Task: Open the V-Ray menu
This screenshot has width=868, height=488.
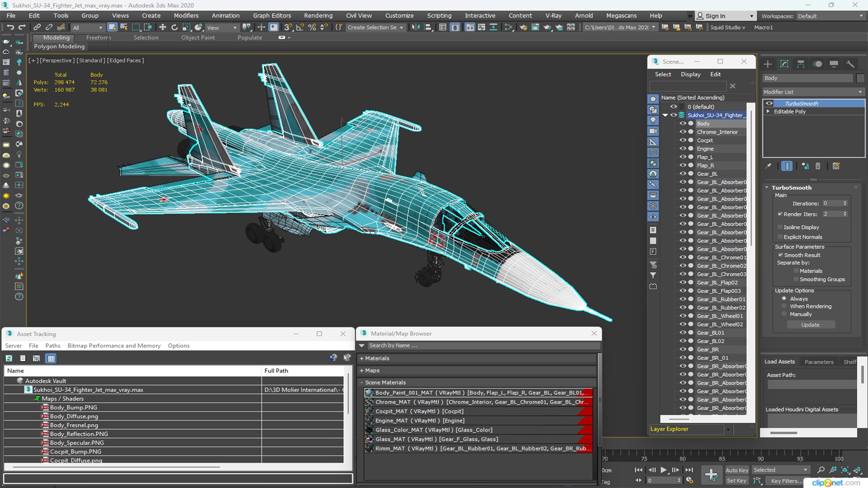Action: coord(553,15)
